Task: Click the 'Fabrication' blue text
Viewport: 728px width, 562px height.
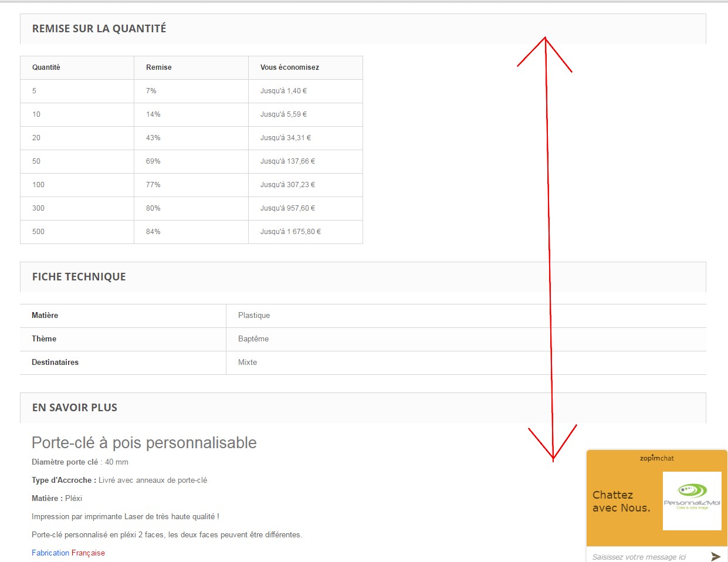Action: (x=50, y=553)
